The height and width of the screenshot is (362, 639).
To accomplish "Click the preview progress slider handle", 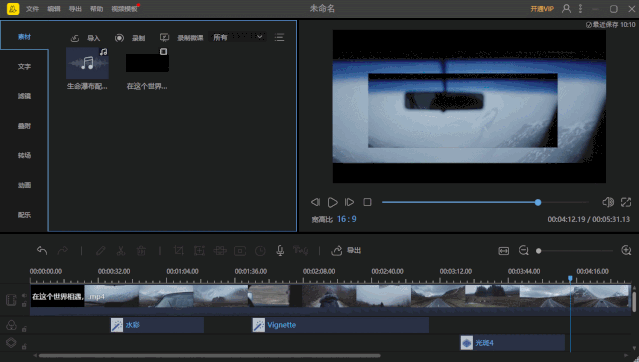I will pyautogui.click(x=538, y=202).
